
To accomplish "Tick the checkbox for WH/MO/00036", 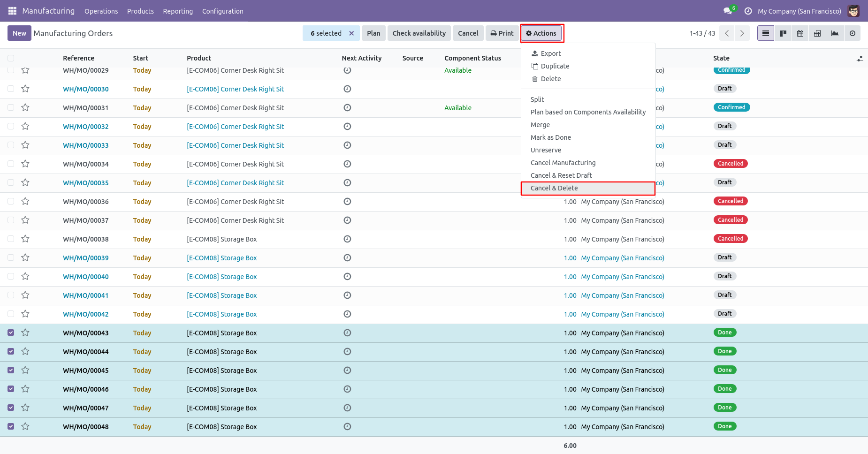I will (x=11, y=201).
